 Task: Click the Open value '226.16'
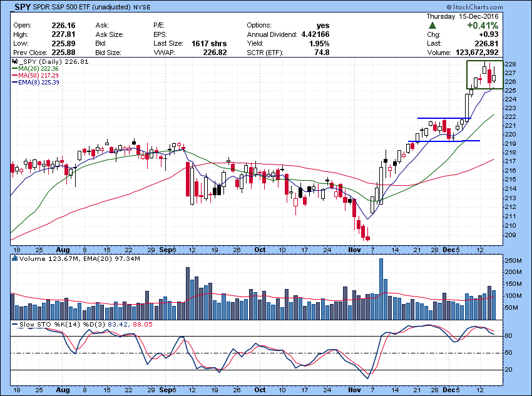point(63,26)
